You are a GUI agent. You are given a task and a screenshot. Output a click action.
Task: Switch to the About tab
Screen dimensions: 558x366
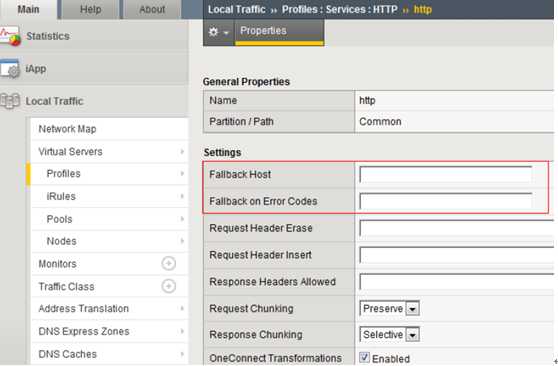point(152,9)
